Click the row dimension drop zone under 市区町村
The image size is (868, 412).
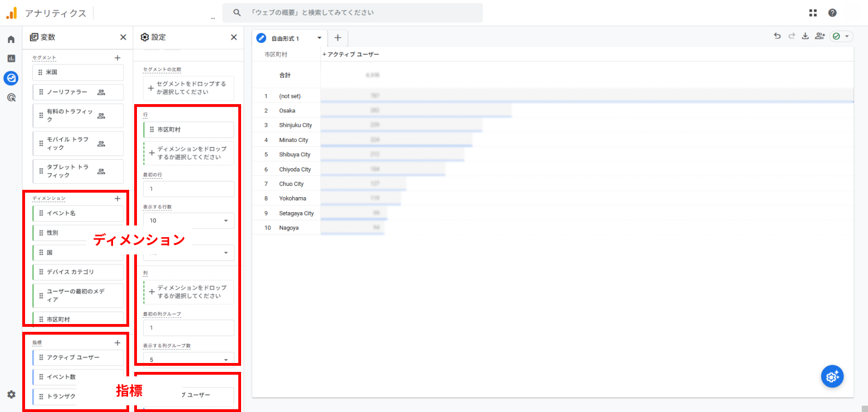[x=189, y=153]
